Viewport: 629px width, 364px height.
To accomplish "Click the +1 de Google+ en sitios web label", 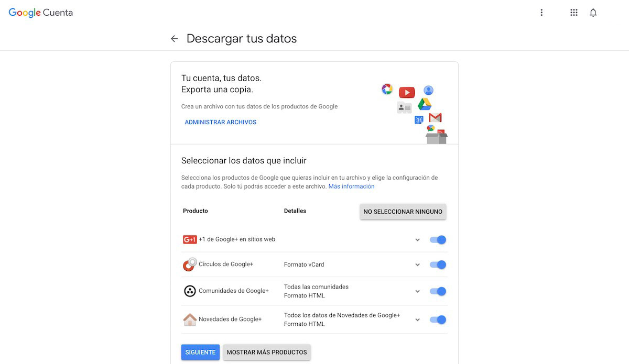I will pos(237,239).
